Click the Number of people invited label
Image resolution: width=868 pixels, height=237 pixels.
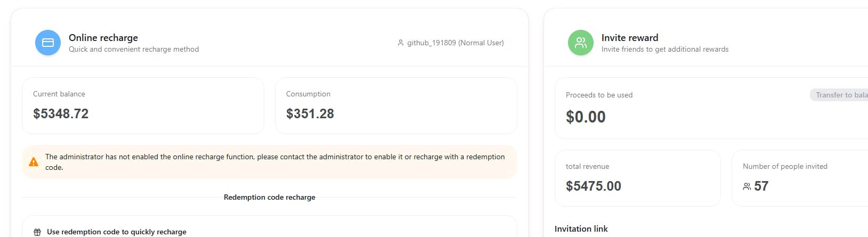click(785, 166)
